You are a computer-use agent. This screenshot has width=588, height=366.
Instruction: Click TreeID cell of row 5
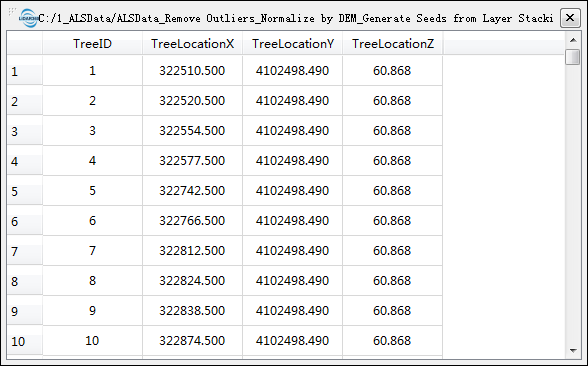click(92, 190)
